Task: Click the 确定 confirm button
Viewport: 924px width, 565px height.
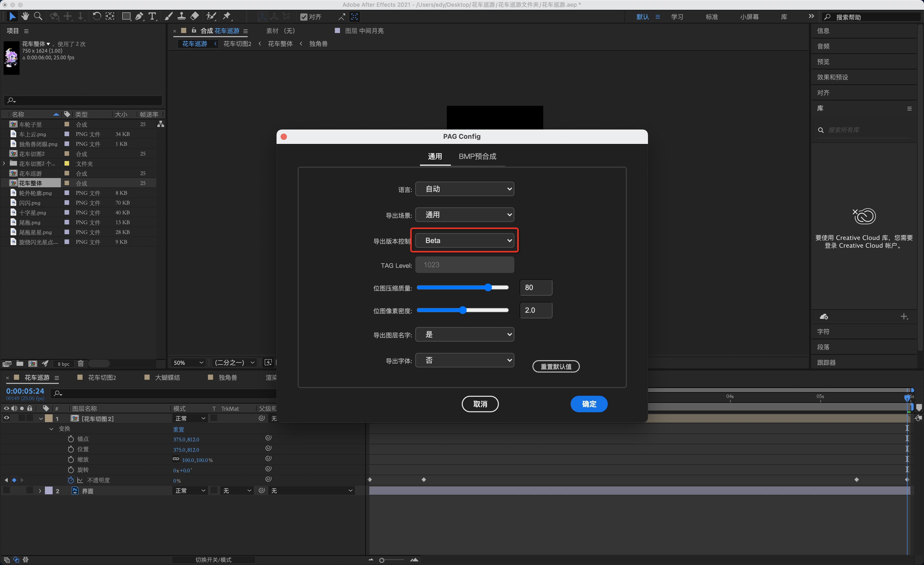Action: pyautogui.click(x=588, y=404)
